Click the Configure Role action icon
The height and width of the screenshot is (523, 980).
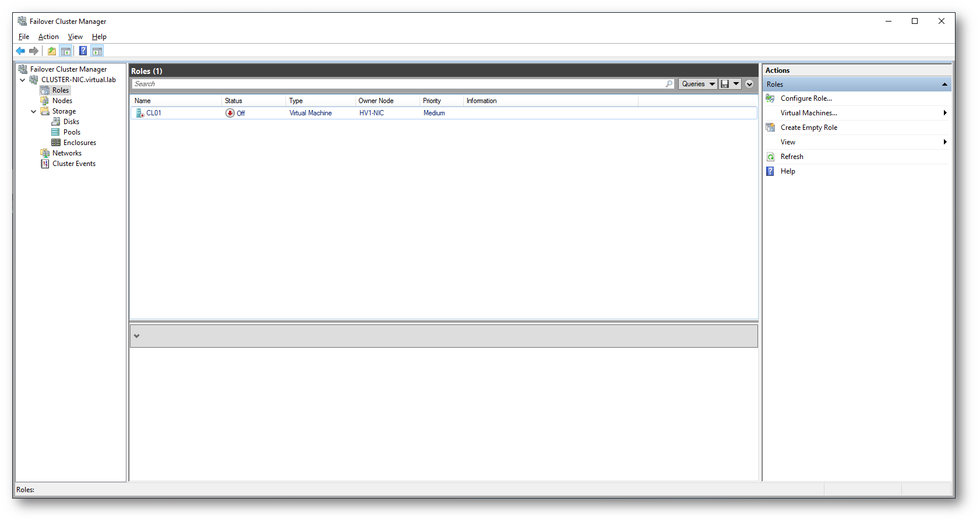[x=770, y=98]
